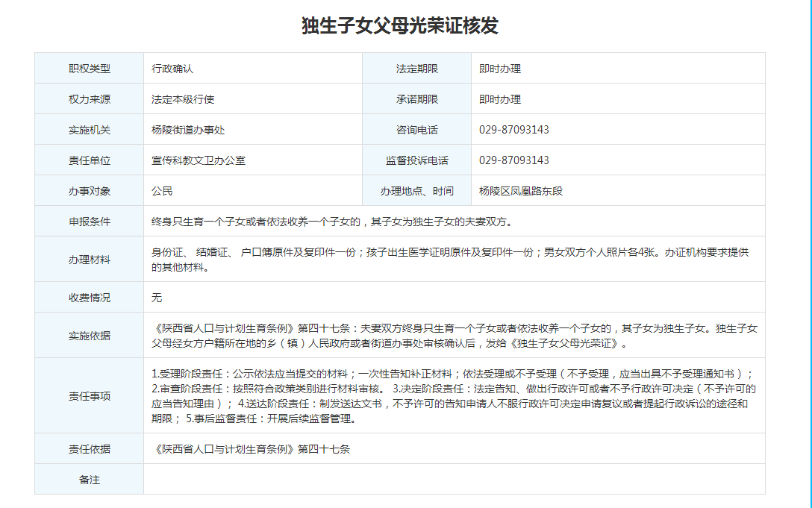
Task: Click the 杨陵街道办事处 value
Action: (x=188, y=130)
